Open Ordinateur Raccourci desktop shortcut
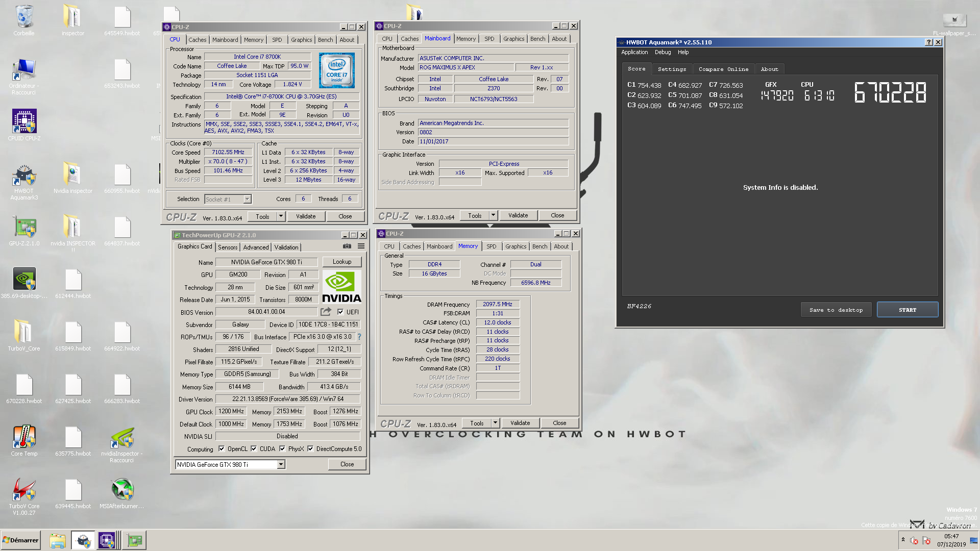 pos(24,77)
